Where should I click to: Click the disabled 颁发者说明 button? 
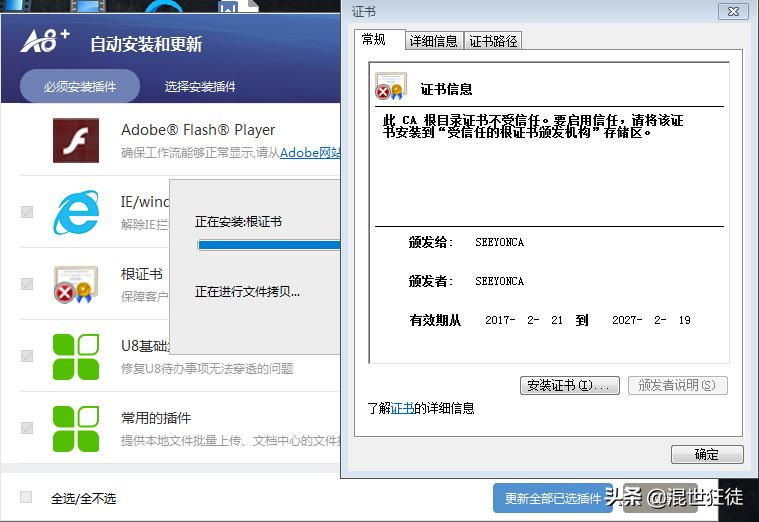[678, 385]
